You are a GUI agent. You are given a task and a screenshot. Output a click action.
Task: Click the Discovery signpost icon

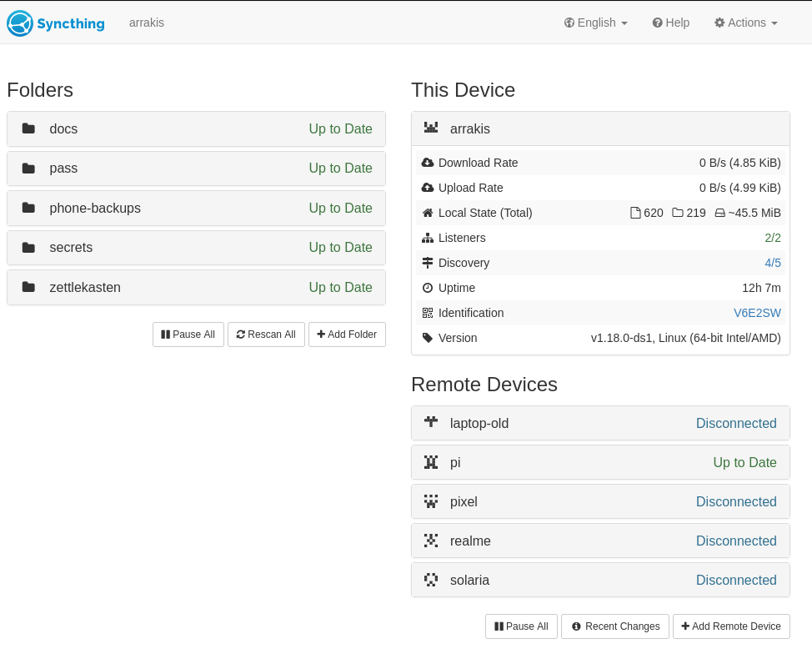point(427,263)
